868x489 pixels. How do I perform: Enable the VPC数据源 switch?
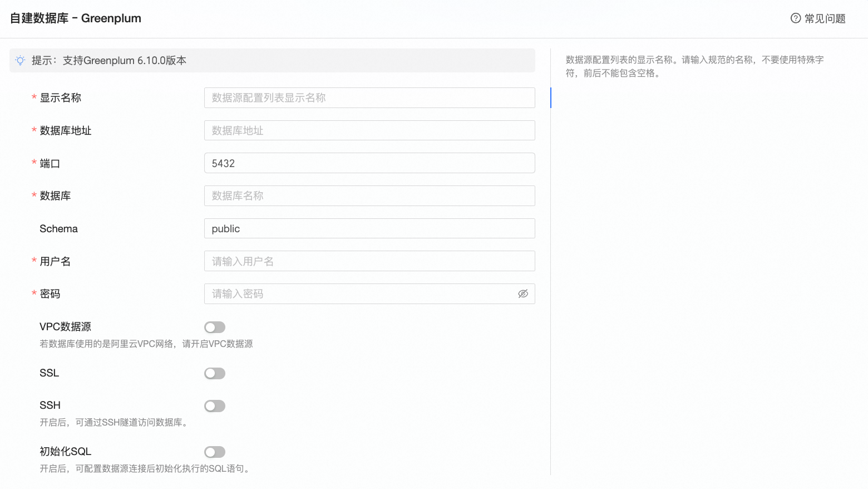pyautogui.click(x=215, y=327)
